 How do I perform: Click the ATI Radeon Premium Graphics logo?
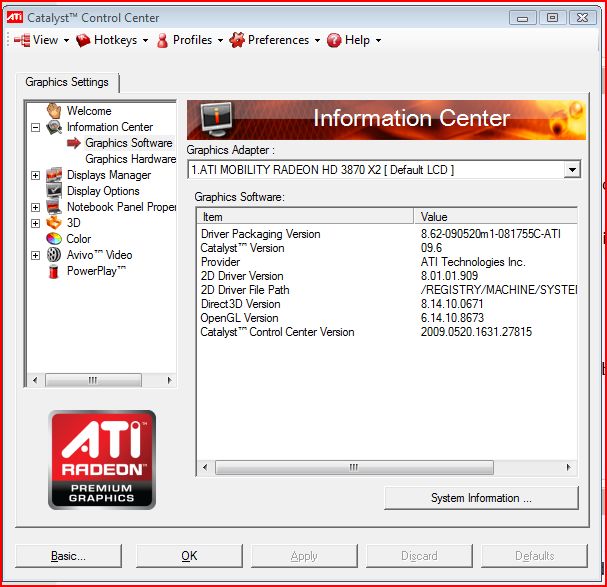point(102,460)
